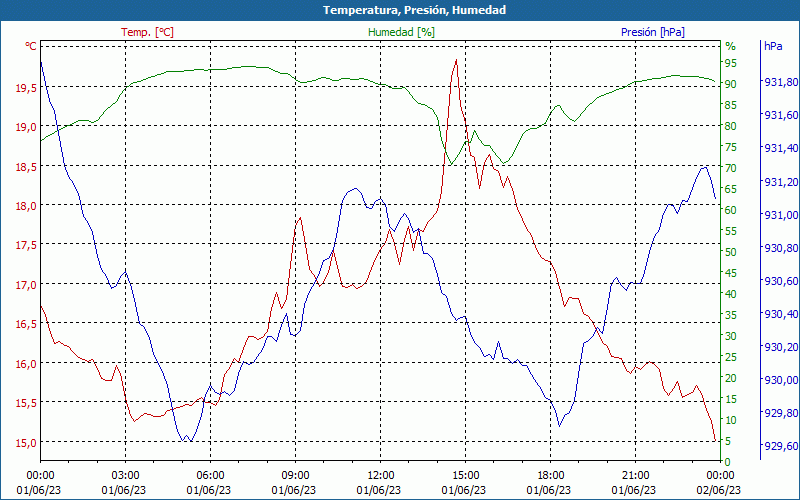Image resolution: width=800 pixels, height=500 pixels.
Task: Select the red 'Temp. [°C]' legend label
Action: (147, 32)
